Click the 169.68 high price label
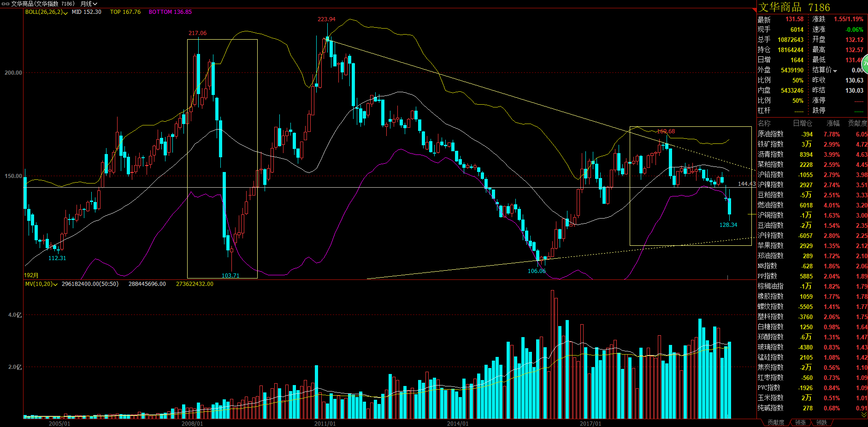 coord(666,131)
